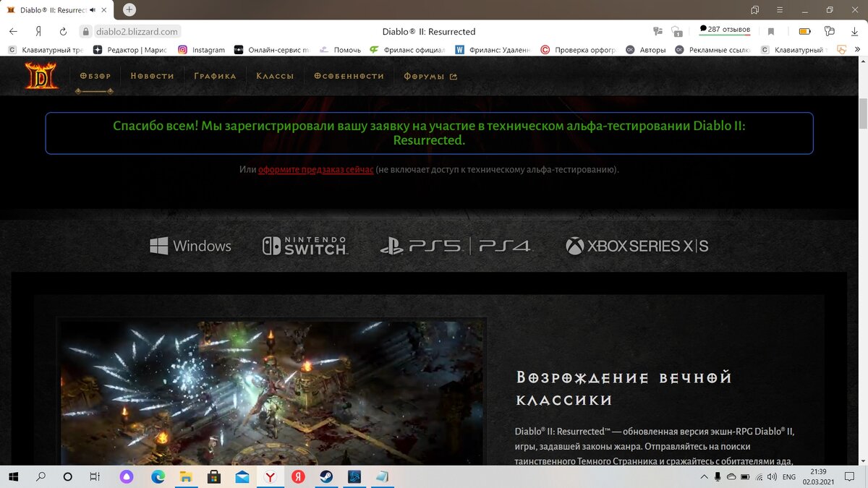Screen dimensions: 868x488
Task: Click the page vertical scrollbar thumb
Action: [862, 113]
